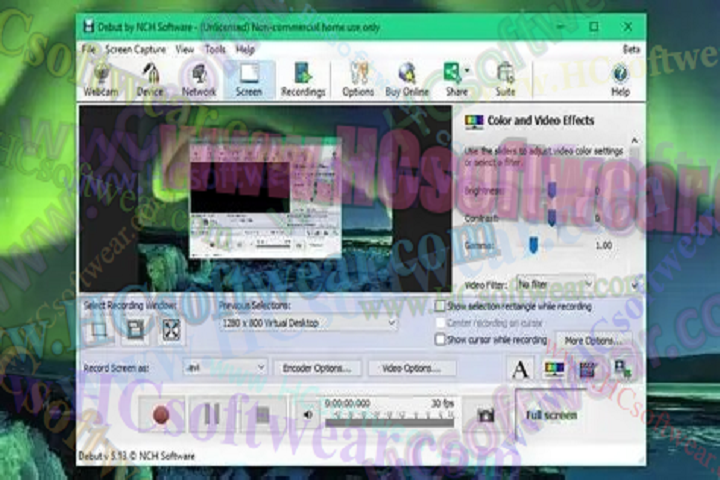Enable Show selection rectangle while recording
Viewport: 720px width, 480px height.
pyautogui.click(x=441, y=306)
